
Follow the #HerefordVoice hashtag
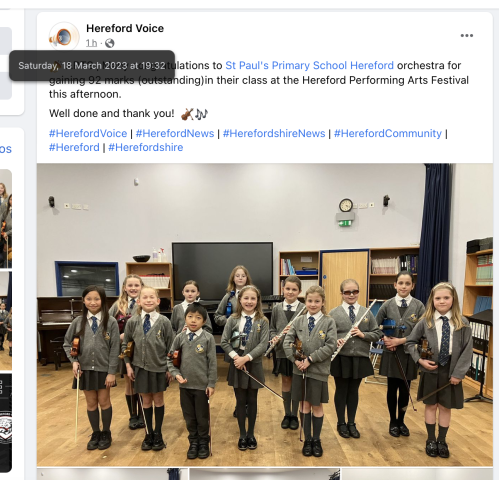(x=88, y=133)
